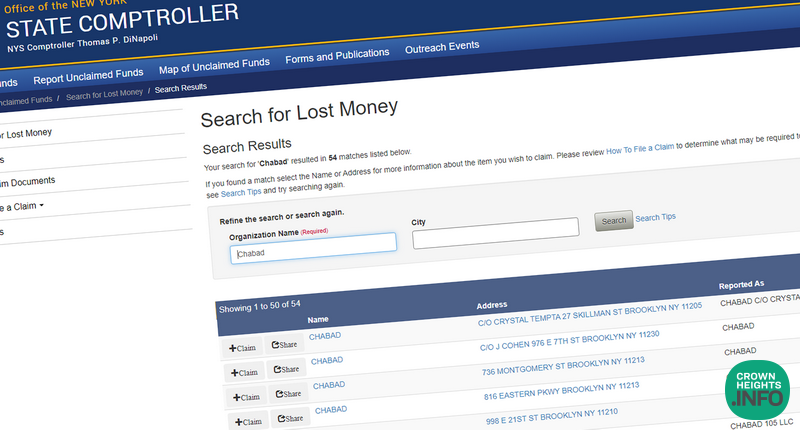Click the Share button for the Crystal Tempta row

tap(286, 344)
